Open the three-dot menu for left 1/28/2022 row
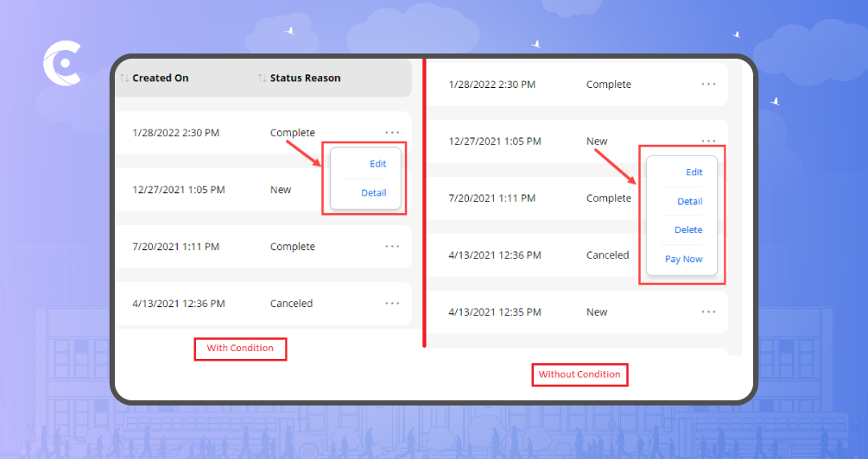The width and height of the screenshot is (868, 459). [x=392, y=133]
